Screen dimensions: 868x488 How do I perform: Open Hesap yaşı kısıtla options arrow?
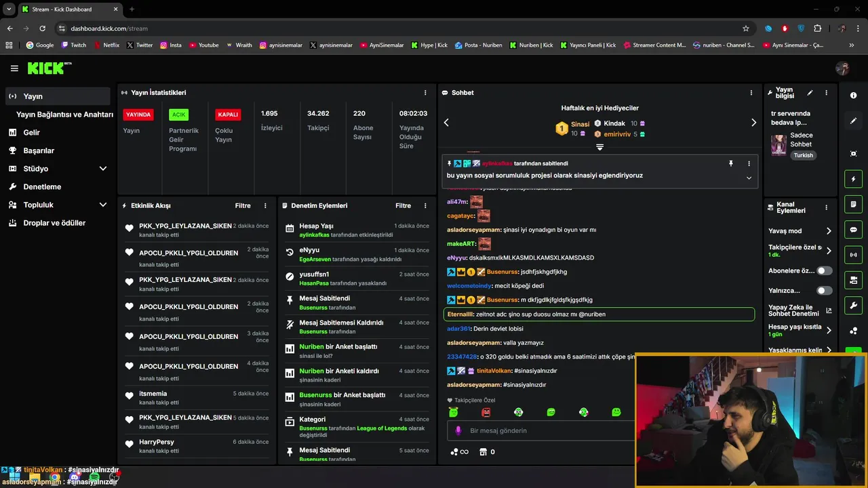click(829, 330)
